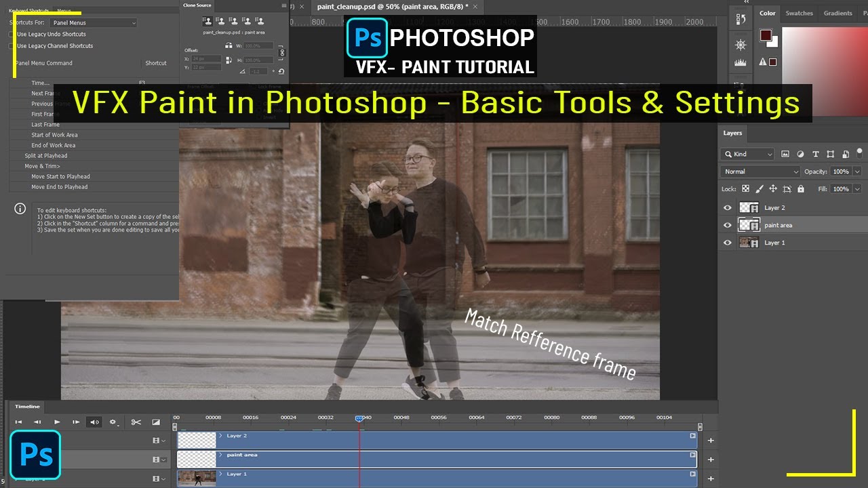Viewport: 868px width, 488px height.
Task: Select the Clone Source tab
Action: [197, 5]
